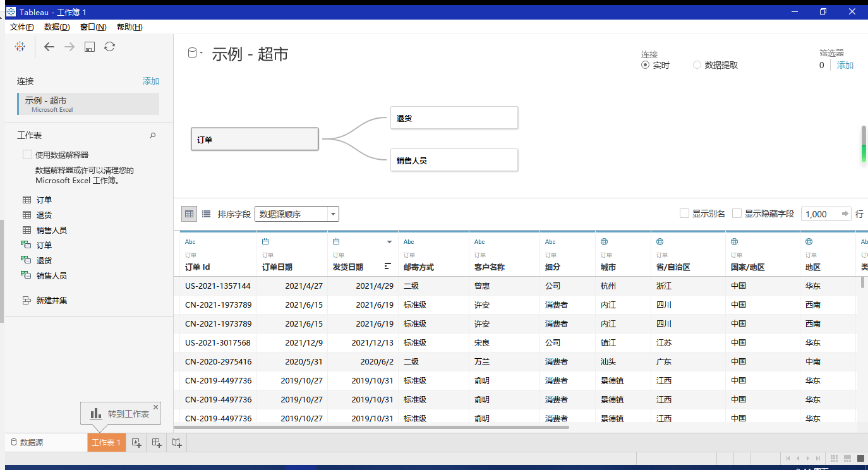Click the Undo back arrow
This screenshot has width=868, height=470.
tap(49, 46)
